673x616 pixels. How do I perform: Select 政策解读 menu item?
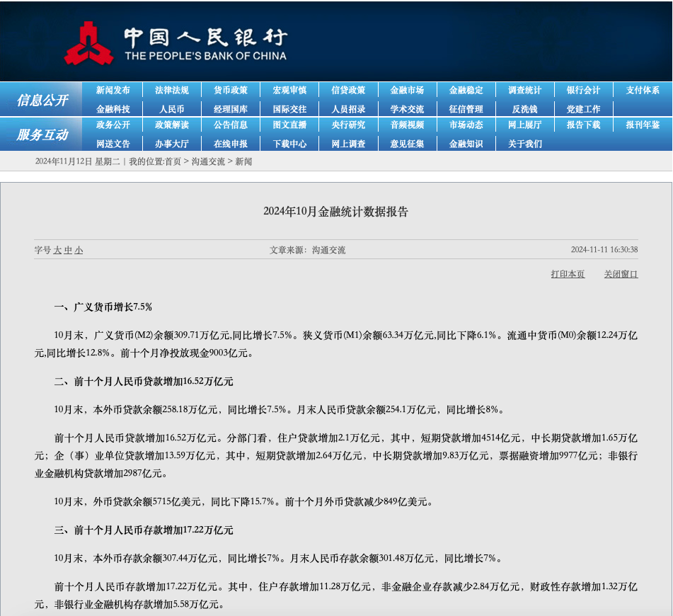(x=172, y=125)
